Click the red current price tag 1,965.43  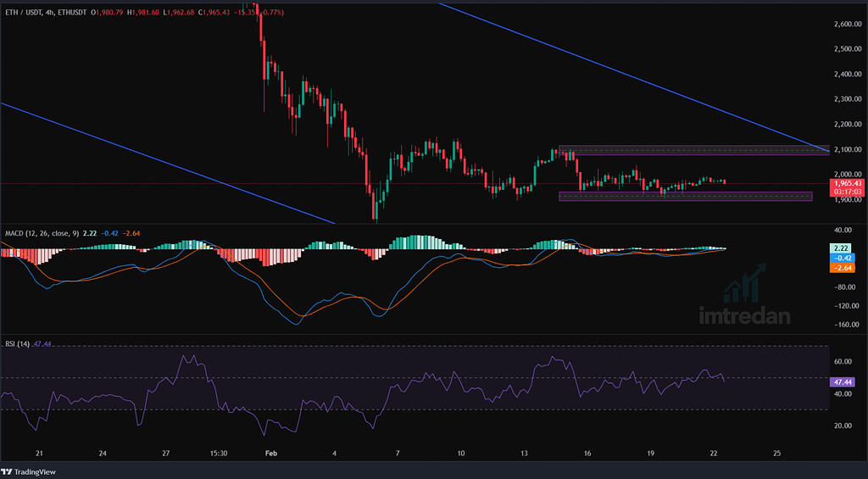click(846, 183)
